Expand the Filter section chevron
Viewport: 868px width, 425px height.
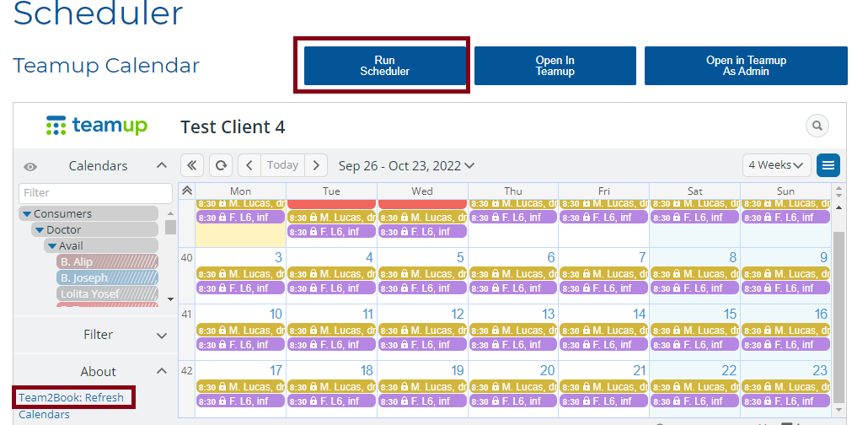point(161,336)
